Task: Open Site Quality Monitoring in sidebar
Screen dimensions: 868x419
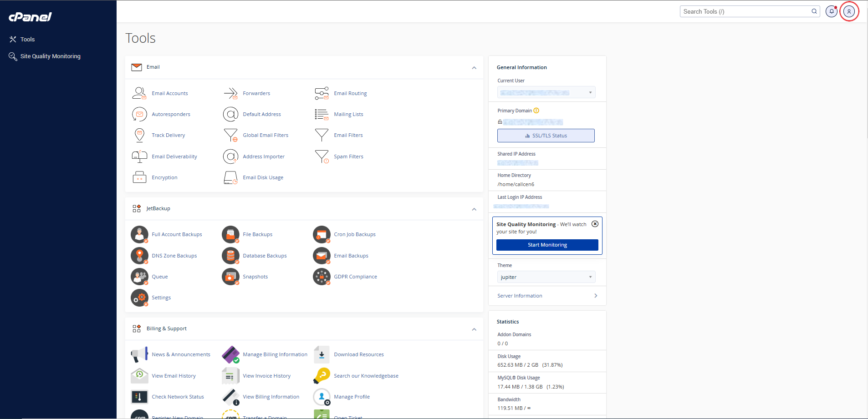Action: [x=50, y=56]
